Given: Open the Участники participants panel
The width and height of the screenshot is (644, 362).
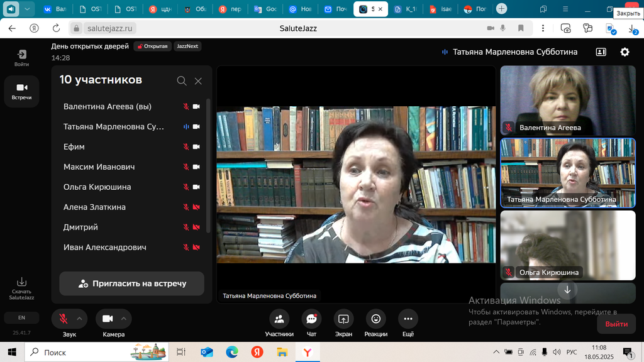Looking at the screenshot, I should [x=279, y=319].
